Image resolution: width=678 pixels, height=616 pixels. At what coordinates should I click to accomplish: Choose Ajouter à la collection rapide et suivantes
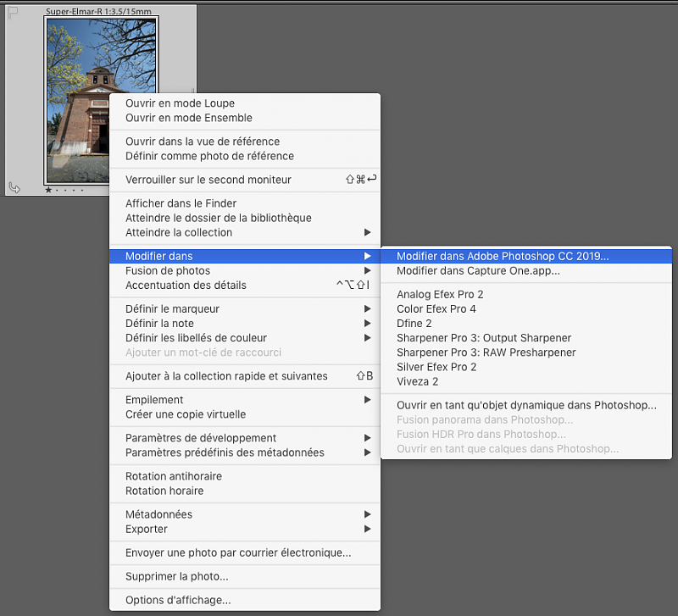point(226,376)
